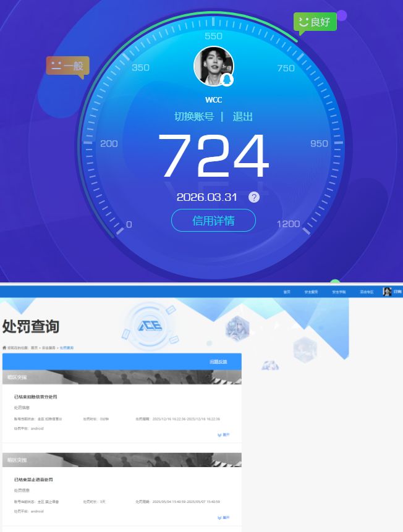Viewport: 403px width, 532px height.
Task: Click the 一般 rating bubble
Action: pyautogui.click(x=67, y=66)
